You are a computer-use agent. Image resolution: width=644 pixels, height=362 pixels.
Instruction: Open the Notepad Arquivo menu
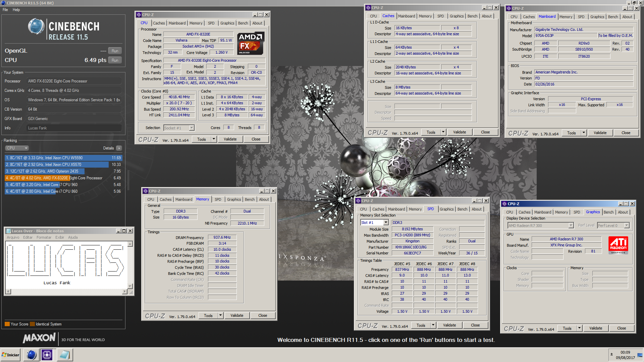(x=13, y=237)
